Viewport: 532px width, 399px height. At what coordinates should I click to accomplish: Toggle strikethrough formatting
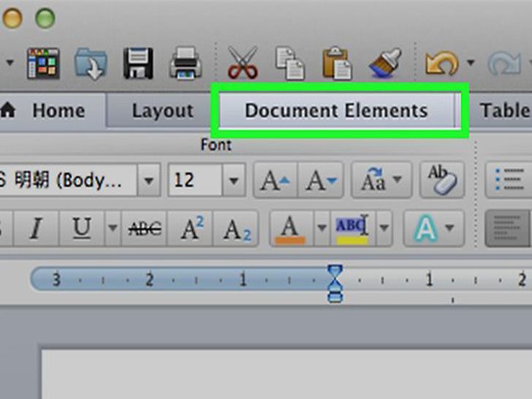144,228
